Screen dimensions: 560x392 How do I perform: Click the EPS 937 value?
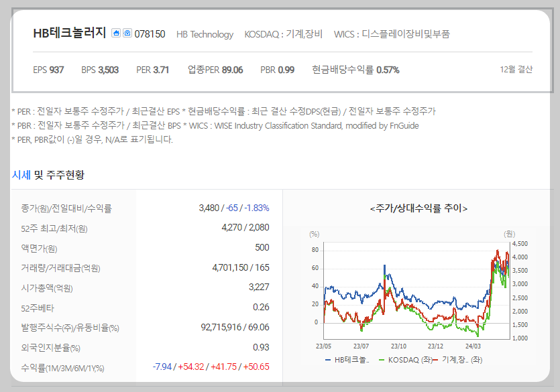(x=48, y=70)
